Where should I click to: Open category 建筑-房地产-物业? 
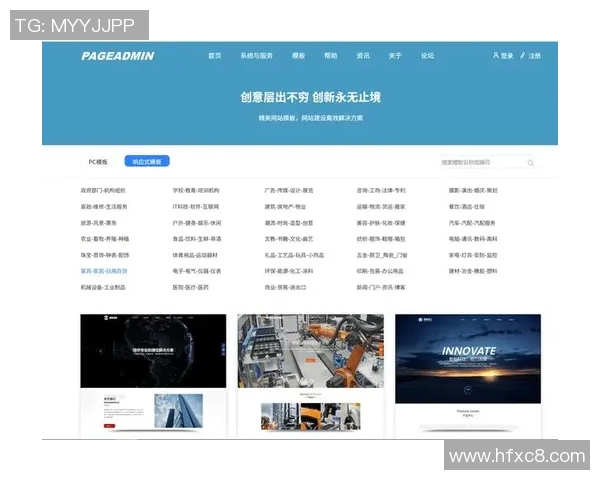tap(285, 207)
